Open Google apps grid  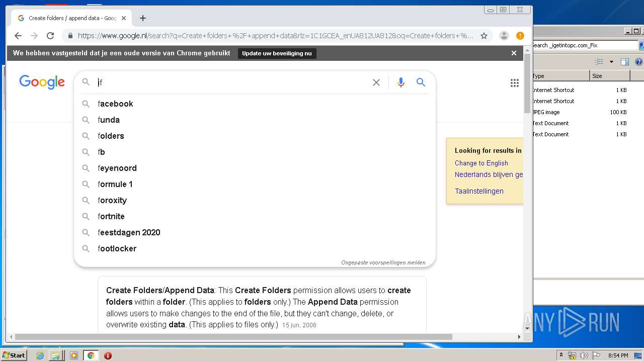tap(514, 83)
